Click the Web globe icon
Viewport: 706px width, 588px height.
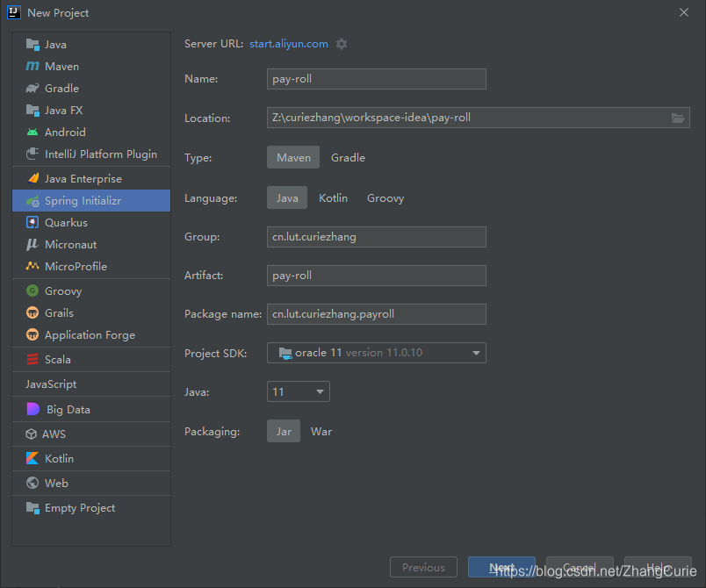pos(32,483)
